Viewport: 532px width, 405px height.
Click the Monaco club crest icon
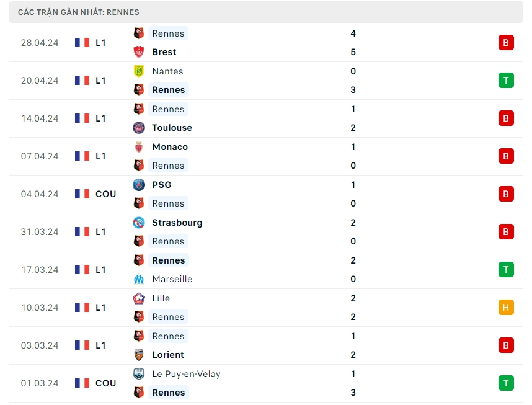point(139,147)
